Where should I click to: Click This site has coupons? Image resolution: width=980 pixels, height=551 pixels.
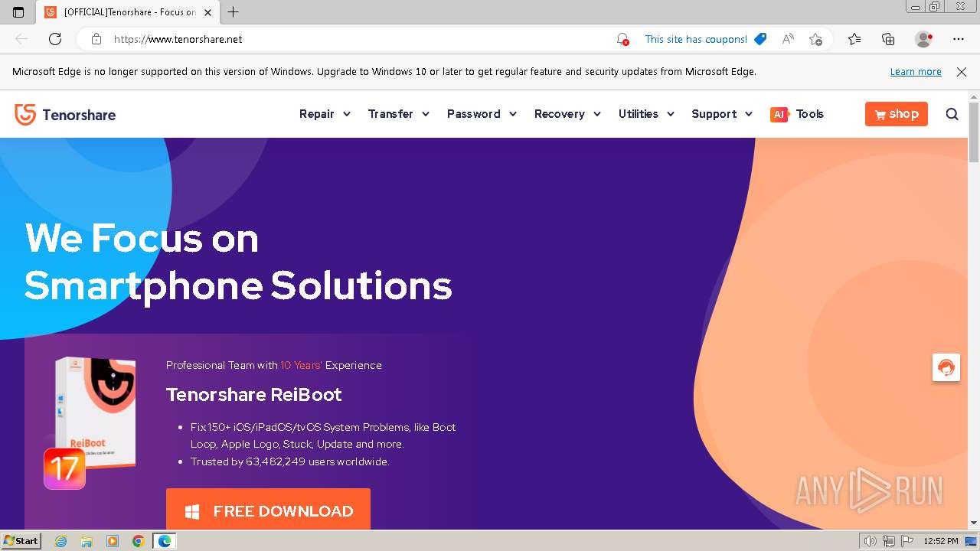(705, 39)
